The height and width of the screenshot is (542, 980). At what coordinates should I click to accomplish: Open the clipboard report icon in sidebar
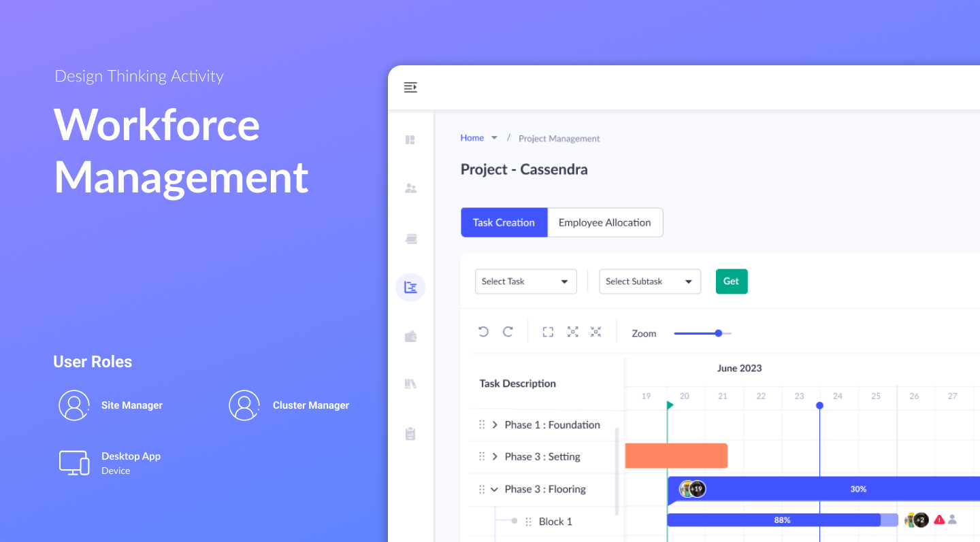click(x=410, y=434)
